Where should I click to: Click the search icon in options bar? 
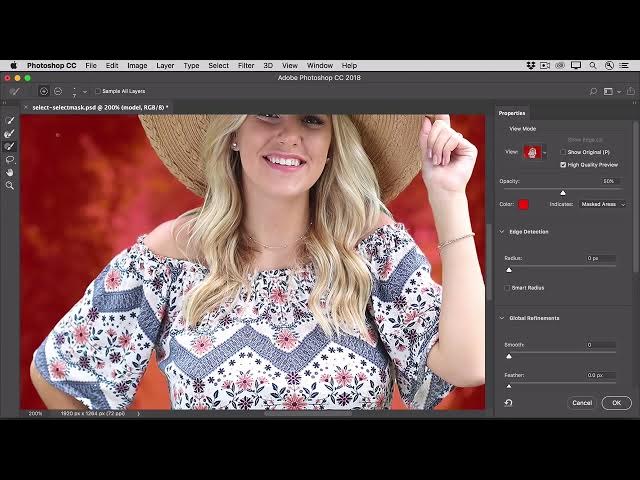point(593,91)
